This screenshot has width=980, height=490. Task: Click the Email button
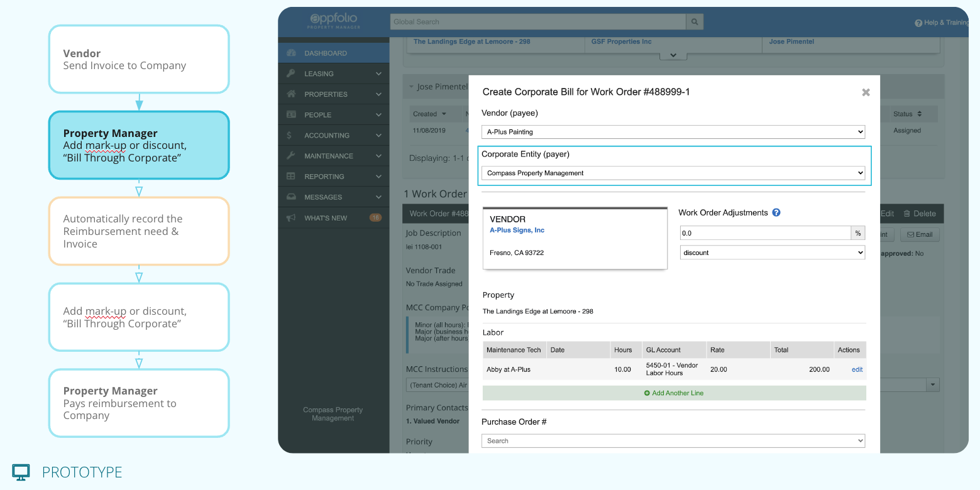pos(920,235)
